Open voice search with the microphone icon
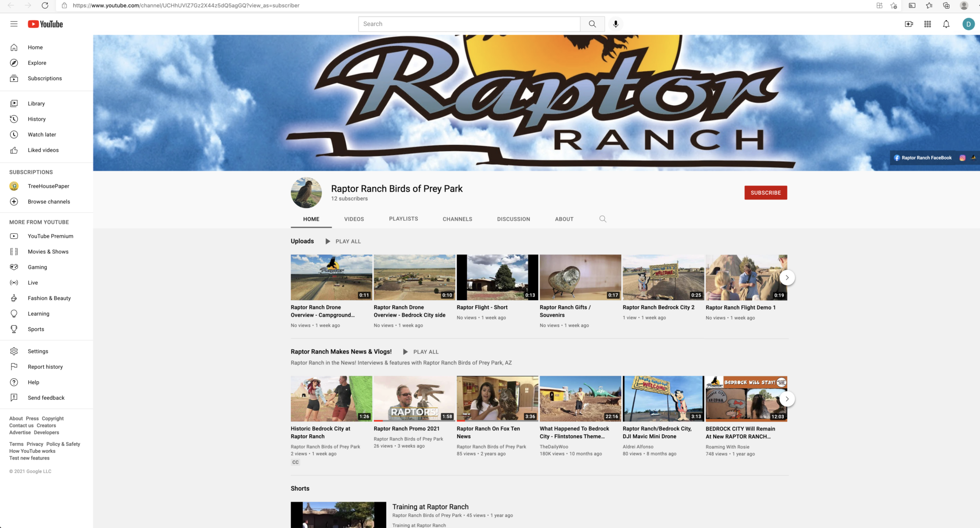 616,24
